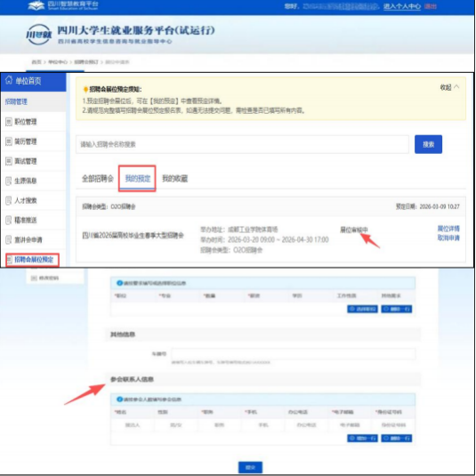Click the 举办时间 2026-03-20 line
This screenshot has height=476, width=476.
coord(264,240)
